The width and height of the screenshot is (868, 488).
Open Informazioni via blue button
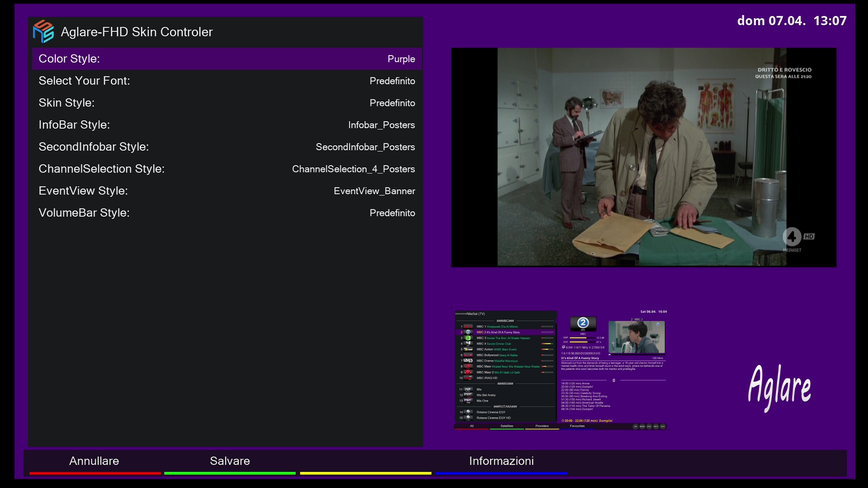point(501,462)
